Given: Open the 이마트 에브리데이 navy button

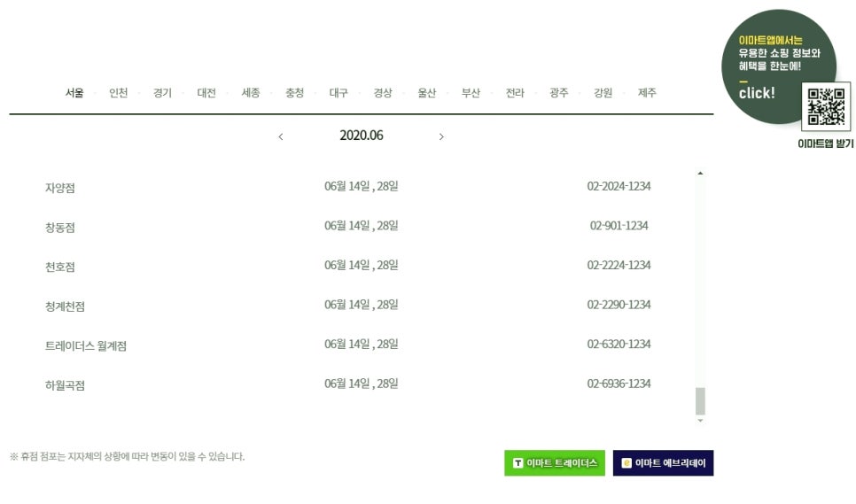Looking at the screenshot, I should click(664, 463).
